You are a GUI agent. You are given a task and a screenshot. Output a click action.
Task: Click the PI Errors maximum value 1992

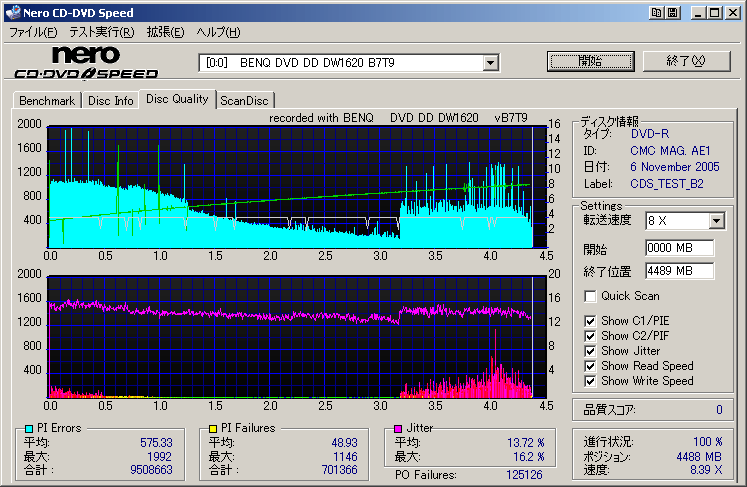pyautogui.click(x=159, y=457)
